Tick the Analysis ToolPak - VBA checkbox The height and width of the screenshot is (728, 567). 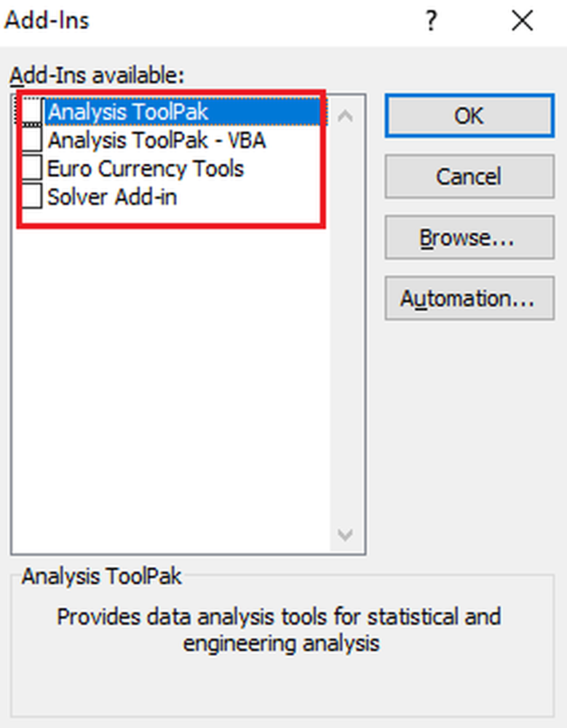(x=32, y=139)
